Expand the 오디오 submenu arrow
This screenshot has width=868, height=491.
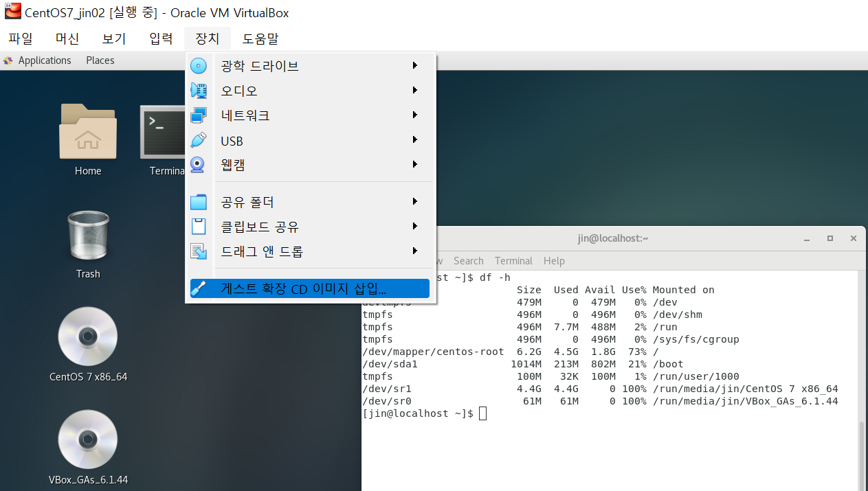pos(415,90)
